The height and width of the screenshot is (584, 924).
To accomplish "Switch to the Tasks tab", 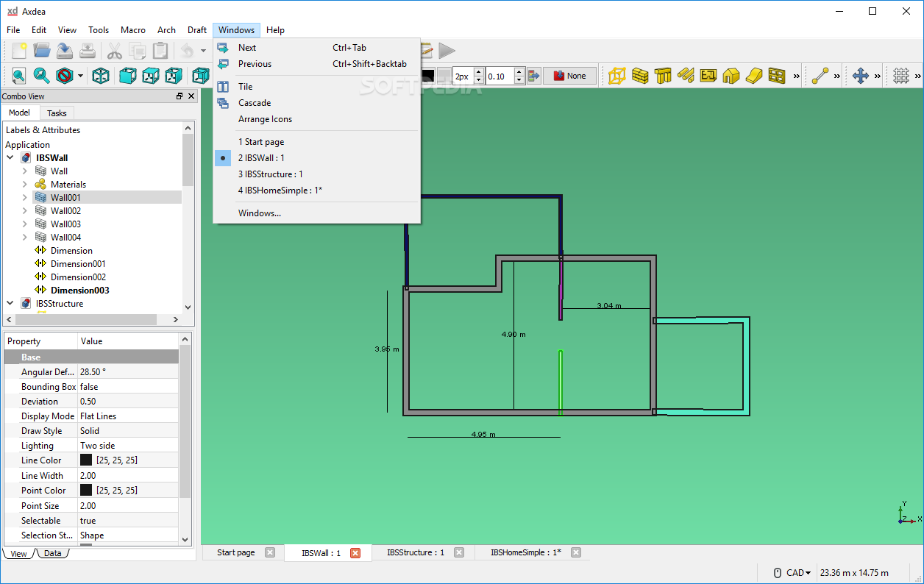I will pos(57,113).
